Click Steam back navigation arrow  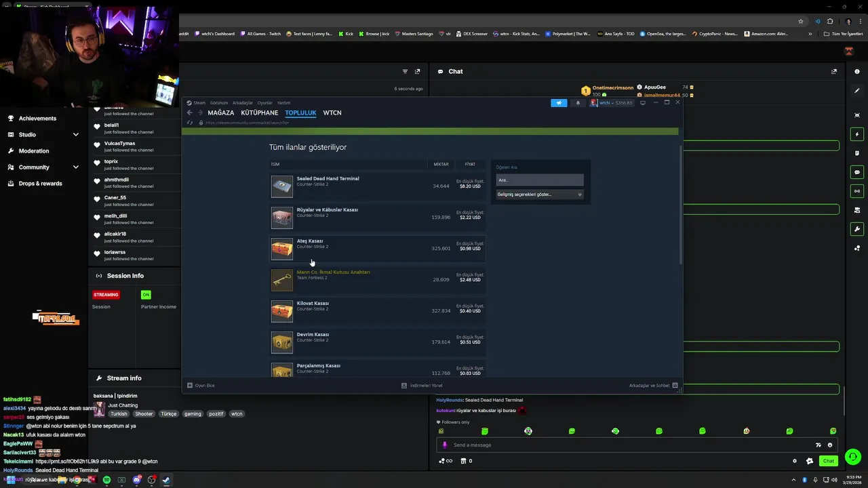coord(190,113)
